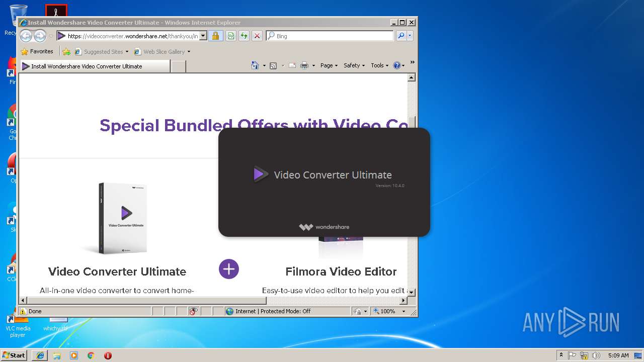Open the Safety menu

point(354,65)
